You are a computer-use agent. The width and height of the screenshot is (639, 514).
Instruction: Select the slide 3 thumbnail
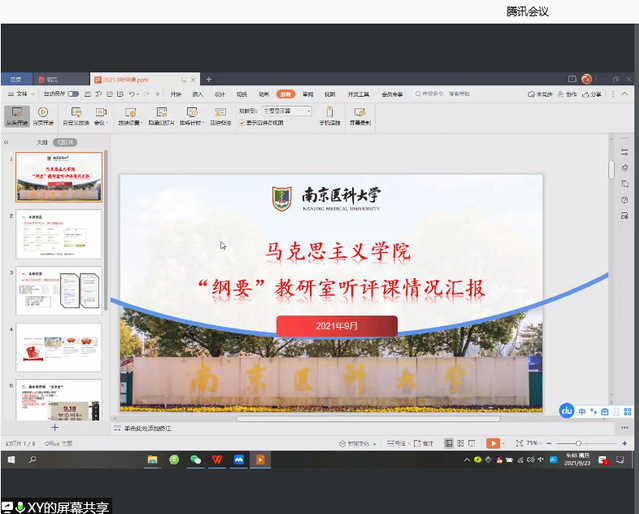click(x=59, y=291)
